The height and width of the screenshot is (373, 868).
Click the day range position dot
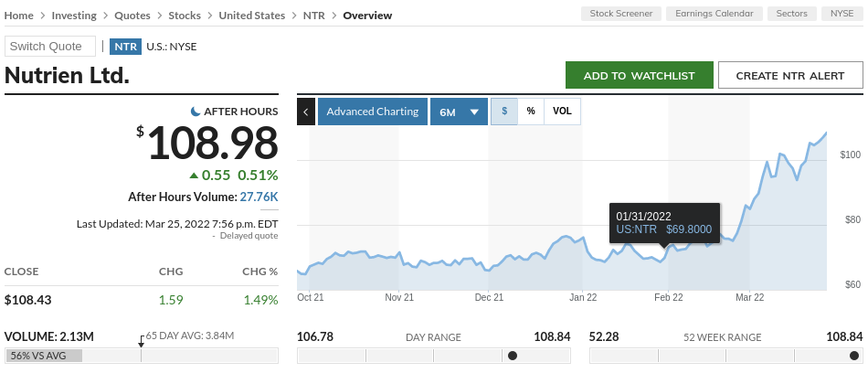pos(513,356)
